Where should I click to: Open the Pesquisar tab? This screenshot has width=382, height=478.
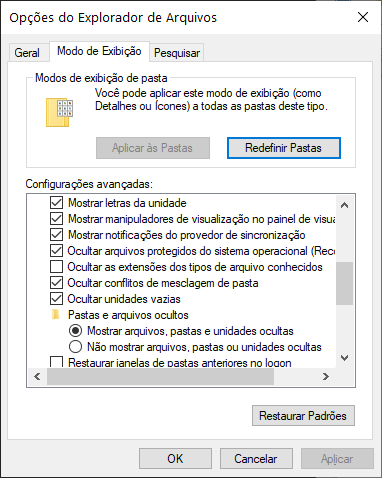tap(177, 53)
